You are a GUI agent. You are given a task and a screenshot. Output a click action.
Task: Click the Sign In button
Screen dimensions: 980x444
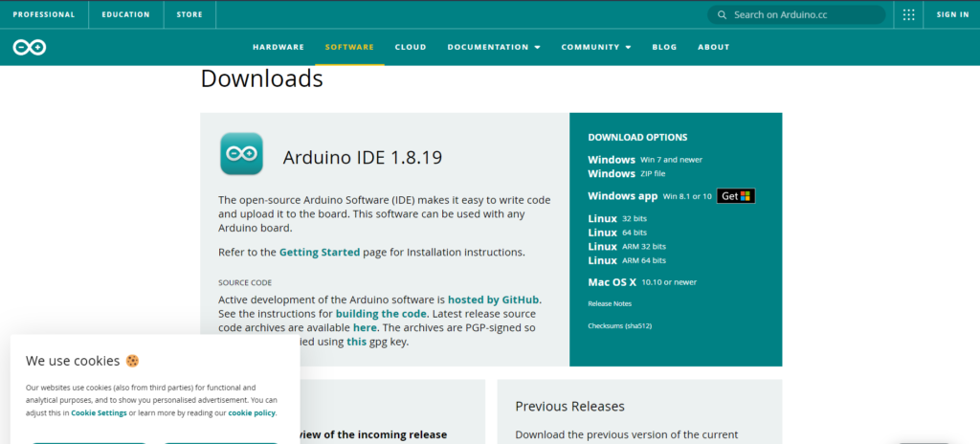(952, 14)
